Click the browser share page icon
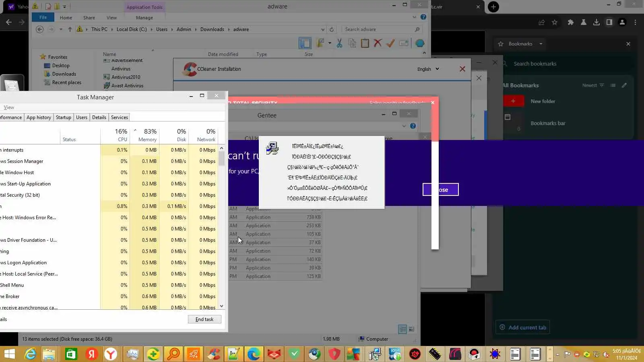The height and width of the screenshot is (362, 644). pyautogui.click(x=542, y=23)
